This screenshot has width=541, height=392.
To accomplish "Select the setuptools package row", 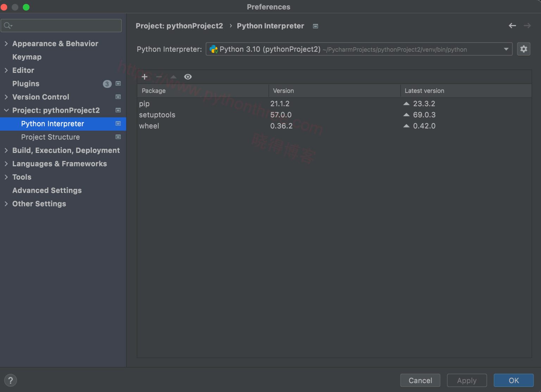I will tap(157, 115).
